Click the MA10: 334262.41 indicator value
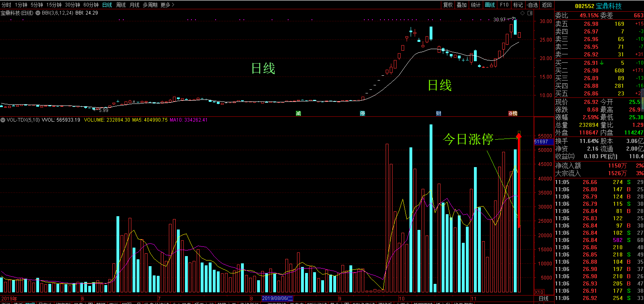This screenshot has width=644, height=304. [x=189, y=120]
